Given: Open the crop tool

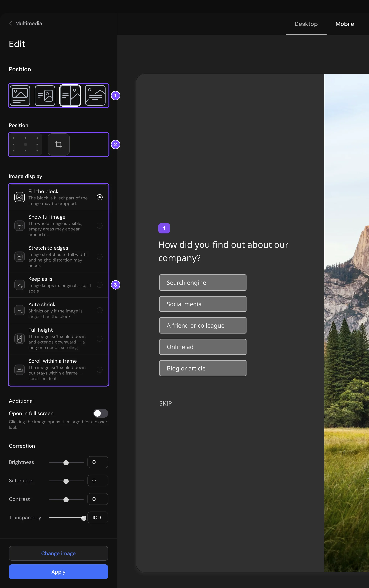Looking at the screenshot, I should [58, 144].
